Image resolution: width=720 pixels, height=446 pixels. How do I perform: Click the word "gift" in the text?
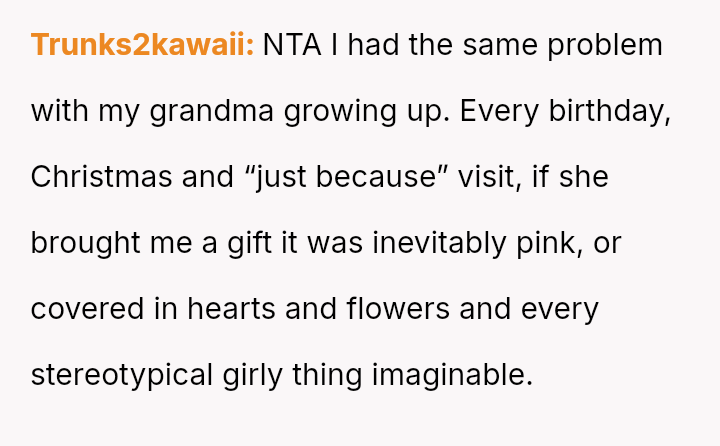[x=247, y=243]
